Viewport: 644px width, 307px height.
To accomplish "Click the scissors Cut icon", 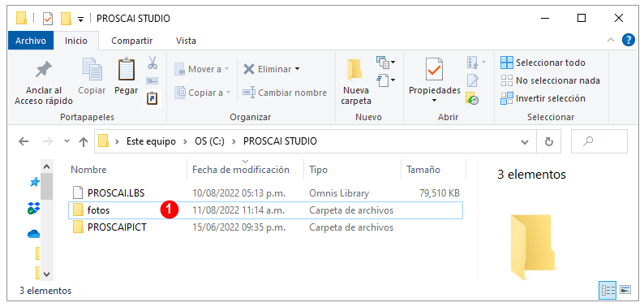I will [152, 63].
